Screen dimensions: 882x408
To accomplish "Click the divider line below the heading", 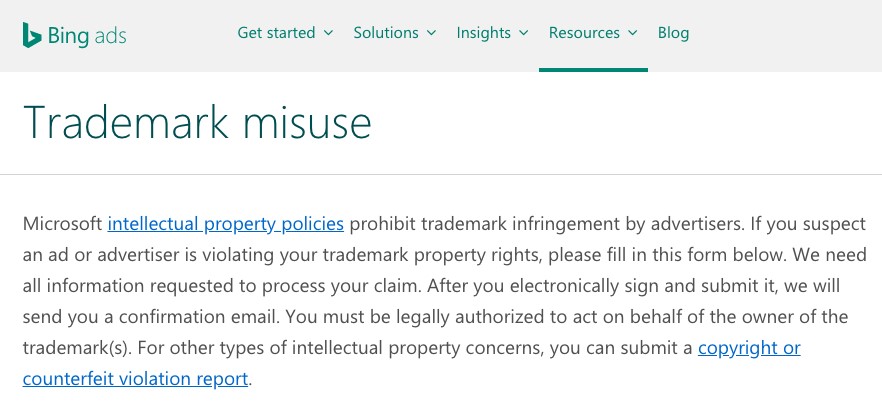I will 440,175.
